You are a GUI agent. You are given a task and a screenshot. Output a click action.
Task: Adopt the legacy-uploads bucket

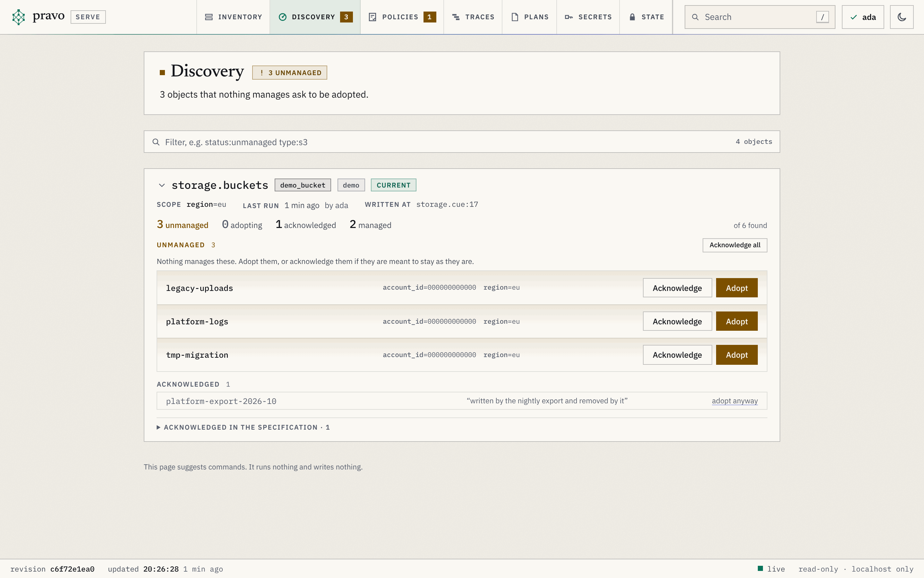pos(737,288)
